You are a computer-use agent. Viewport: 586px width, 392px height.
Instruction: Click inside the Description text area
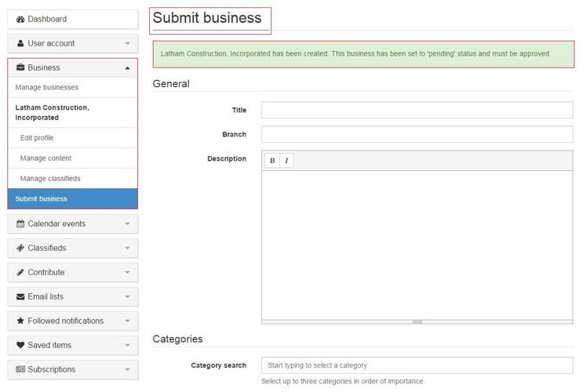coord(417,245)
